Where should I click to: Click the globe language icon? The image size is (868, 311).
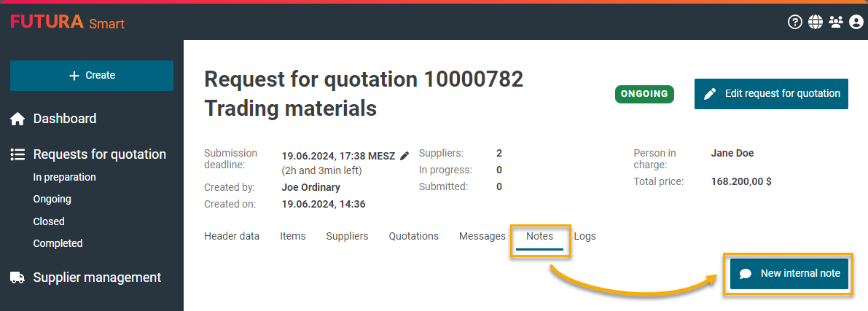tap(816, 23)
